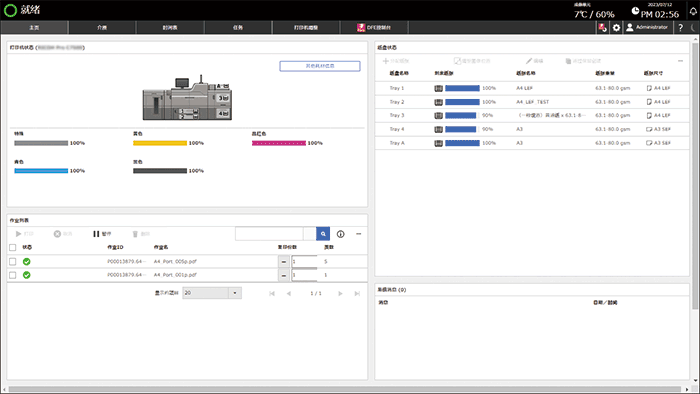This screenshot has width=700, height=394.
Task: Decrease copies for A4_Port_005p.pdf
Action: tap(283, 261)
